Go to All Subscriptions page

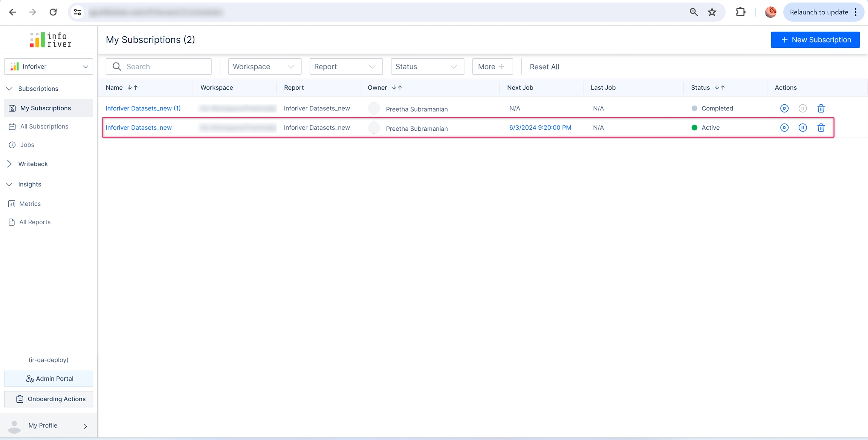pyautogui.click(x=44, y=127)
